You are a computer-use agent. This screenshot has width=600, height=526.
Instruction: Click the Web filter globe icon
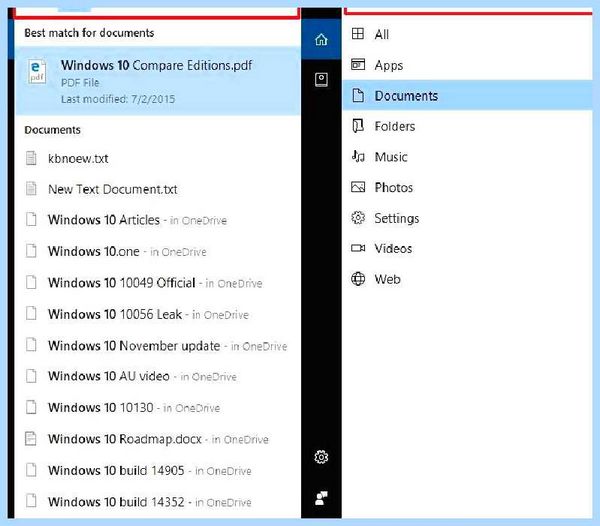pos(358,279)
